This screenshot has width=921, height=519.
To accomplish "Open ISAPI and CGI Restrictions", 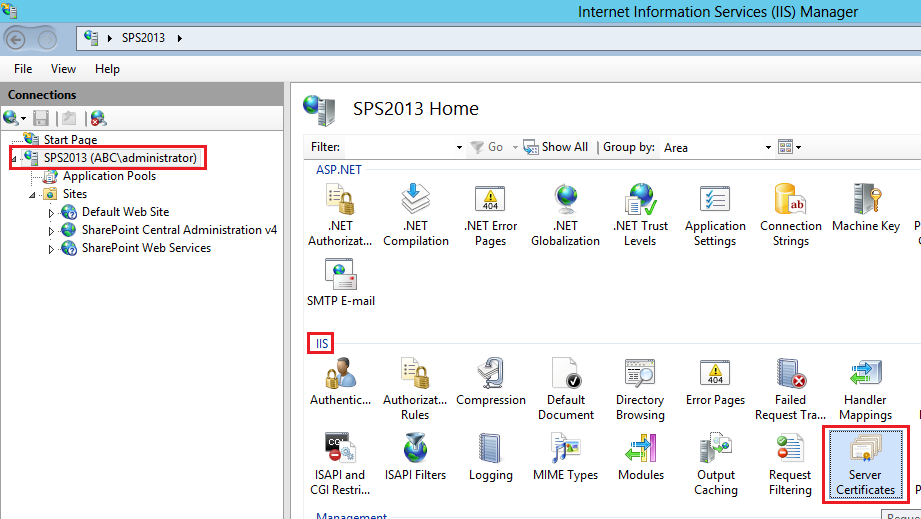I will pyautogui.click(x=340, y=464).
